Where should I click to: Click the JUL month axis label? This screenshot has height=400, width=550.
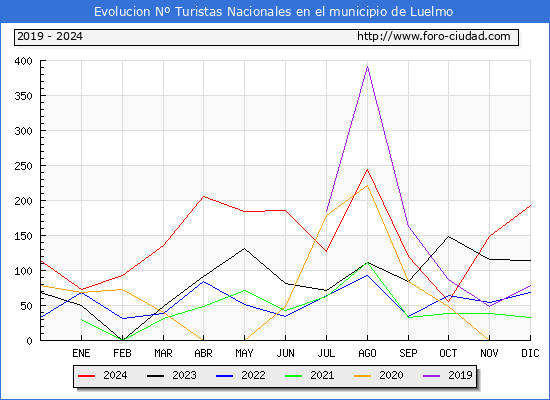tap(326, 353)
